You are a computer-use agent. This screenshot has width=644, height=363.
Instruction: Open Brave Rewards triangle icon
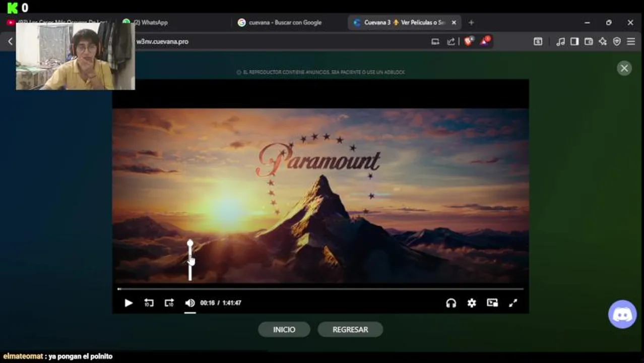pyautogui.click(x=485, y=42)
